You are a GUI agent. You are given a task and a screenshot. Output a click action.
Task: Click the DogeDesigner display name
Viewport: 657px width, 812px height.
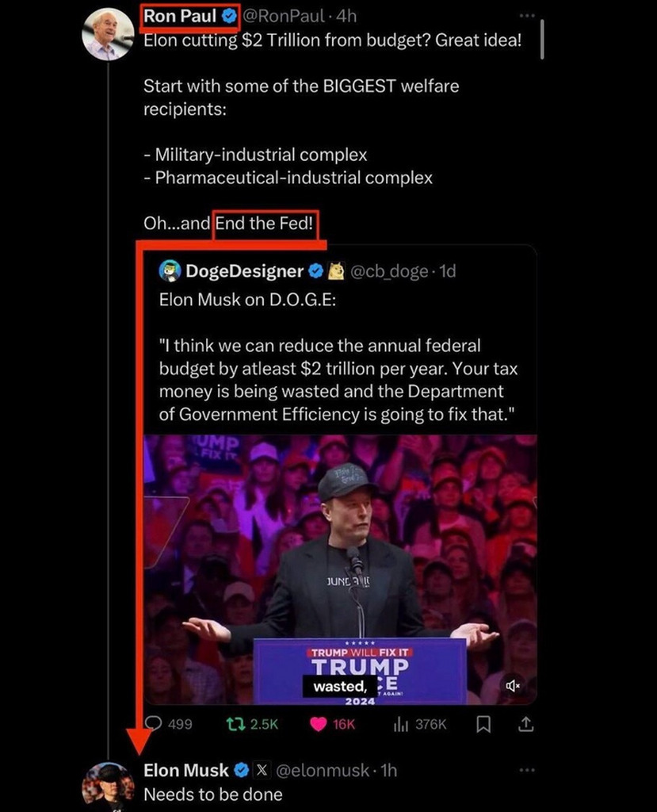(244, 271)
